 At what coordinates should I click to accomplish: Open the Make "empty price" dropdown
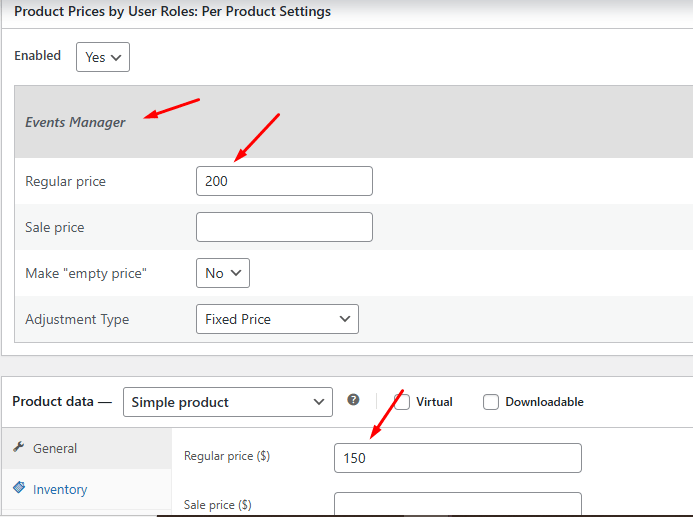point(223,273)
